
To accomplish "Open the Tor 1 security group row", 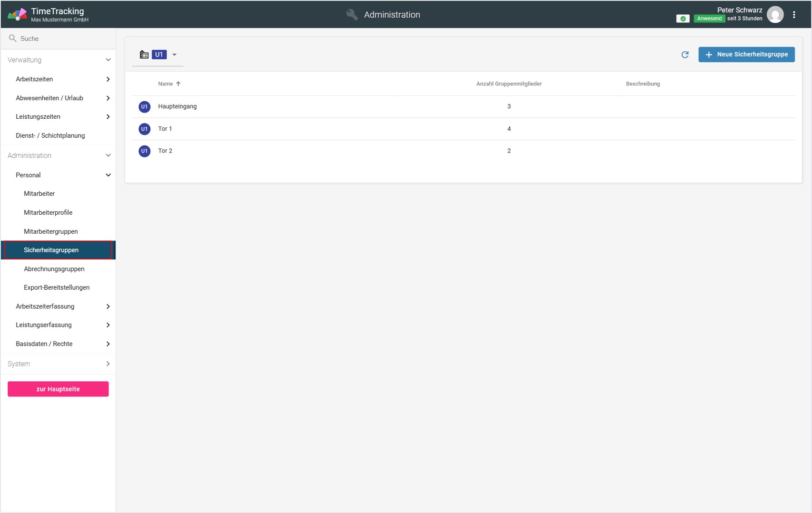I will (165, 129).
